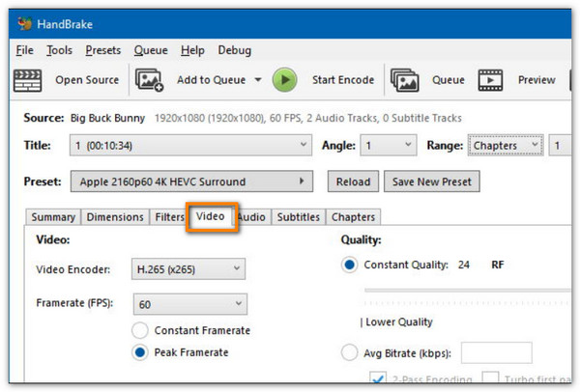Screen dimensions: 580x392
Task: Click the Reload button
Action: click(x=353, y=182)
